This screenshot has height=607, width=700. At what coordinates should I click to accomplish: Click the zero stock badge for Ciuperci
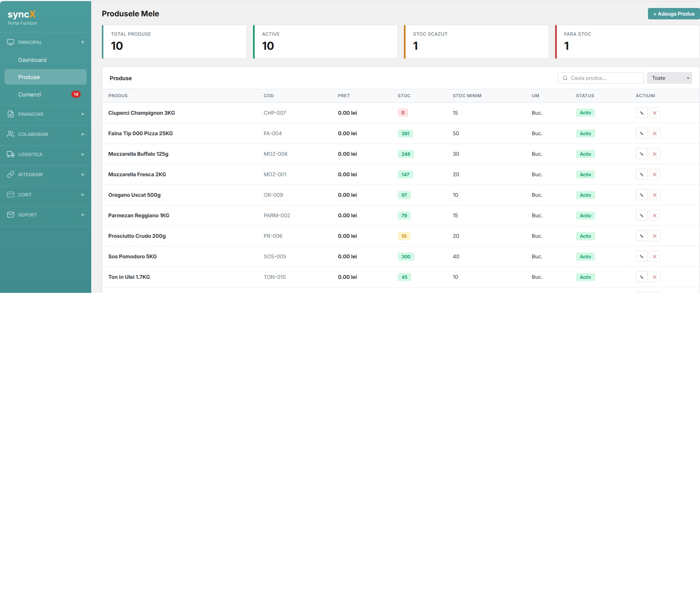point(403,113)
